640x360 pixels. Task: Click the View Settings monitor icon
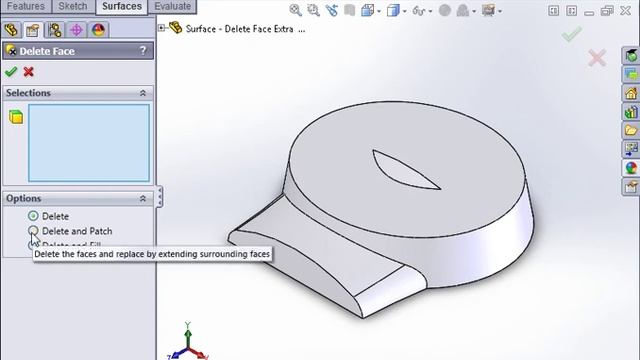488,10
